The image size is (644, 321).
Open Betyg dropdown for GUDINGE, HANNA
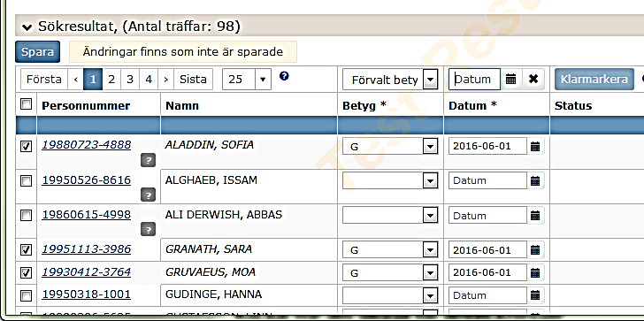pos(390,295)
